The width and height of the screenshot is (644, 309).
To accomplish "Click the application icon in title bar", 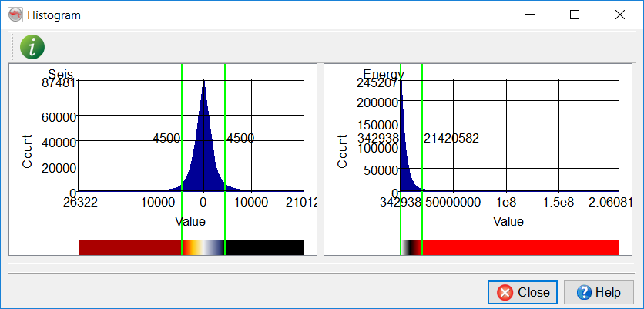I will click(15, 15).
